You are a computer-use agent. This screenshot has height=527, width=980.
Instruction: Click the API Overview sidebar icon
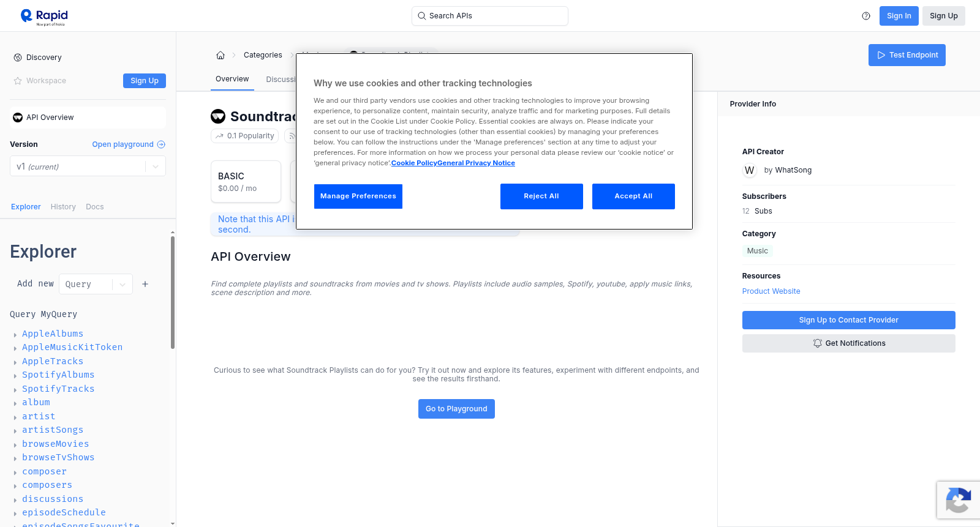[18, 118]
